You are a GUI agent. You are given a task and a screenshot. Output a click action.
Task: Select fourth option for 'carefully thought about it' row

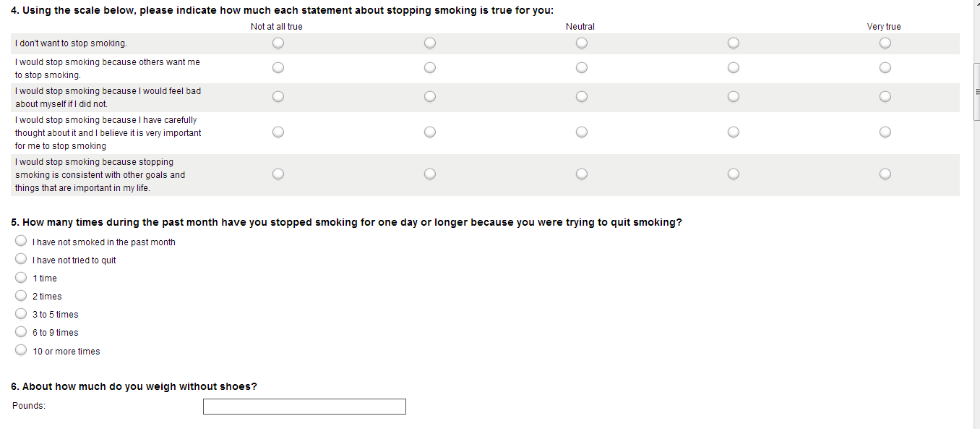(x=733, y=132)
